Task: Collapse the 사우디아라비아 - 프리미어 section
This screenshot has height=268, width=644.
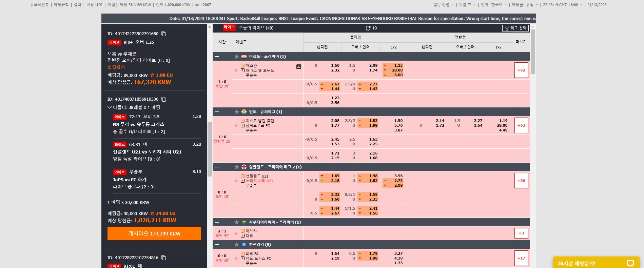Action: (x=217, y=222)
